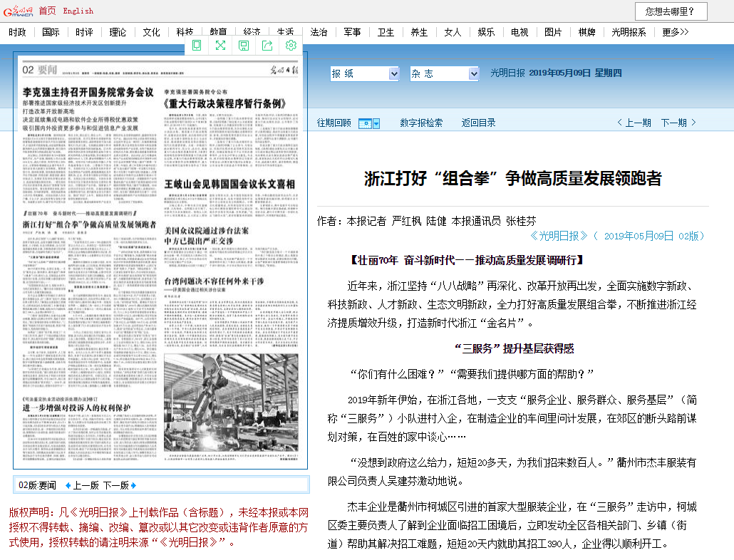Viewport: 734px width, 560px height.
Task: Open the settings gear icon above newspaper
Action: 291,46
